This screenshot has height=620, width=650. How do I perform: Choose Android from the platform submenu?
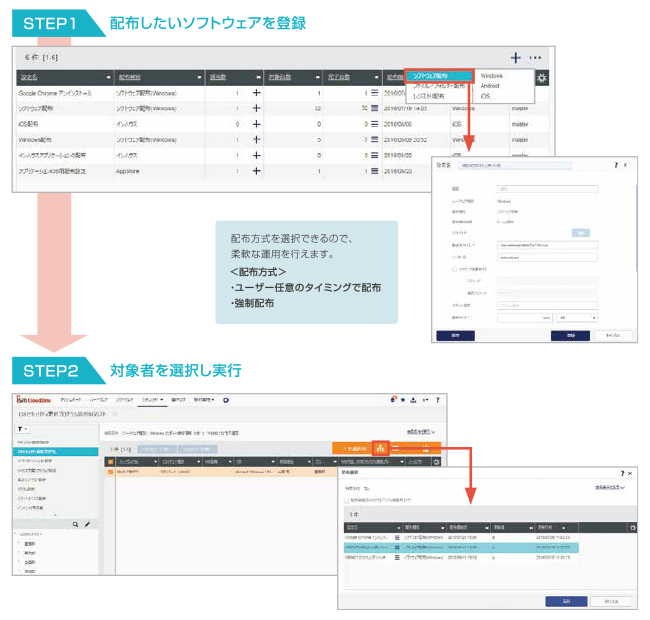click(491, 86)
